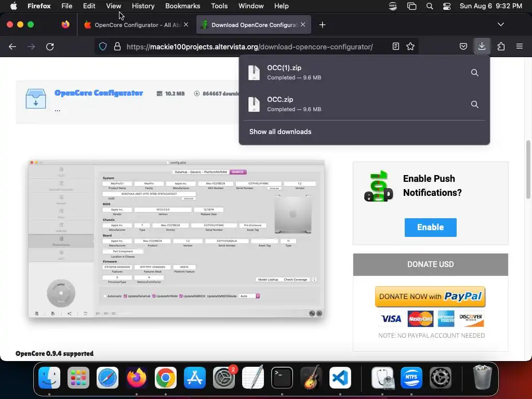Open Terminal from the Dock
Viewport: 532px width, 399px height.
tap(282, 378)
